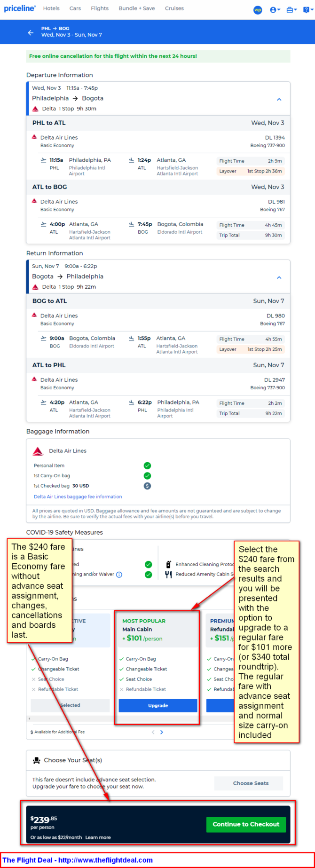Click the 1st Checked bag dollar icon
315x868 pixels.
pyautogui.click(x=147, y=486)
